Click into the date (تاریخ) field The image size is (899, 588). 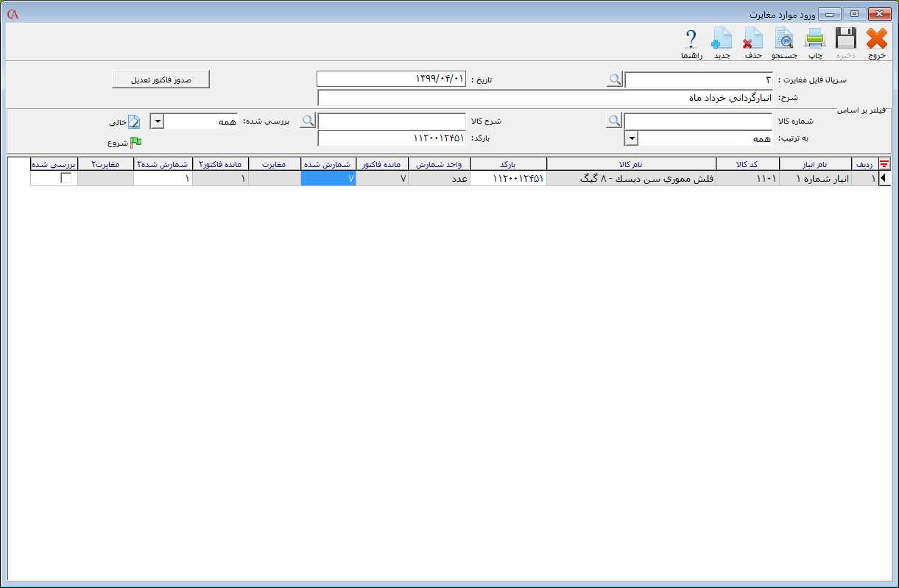pyautogui.click(x=391, y=79)
